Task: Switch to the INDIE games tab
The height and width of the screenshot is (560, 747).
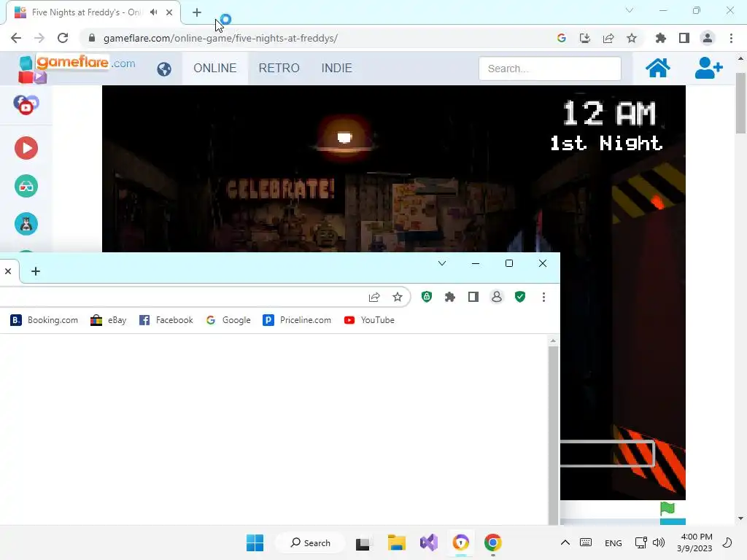Action: pos(337,68)
